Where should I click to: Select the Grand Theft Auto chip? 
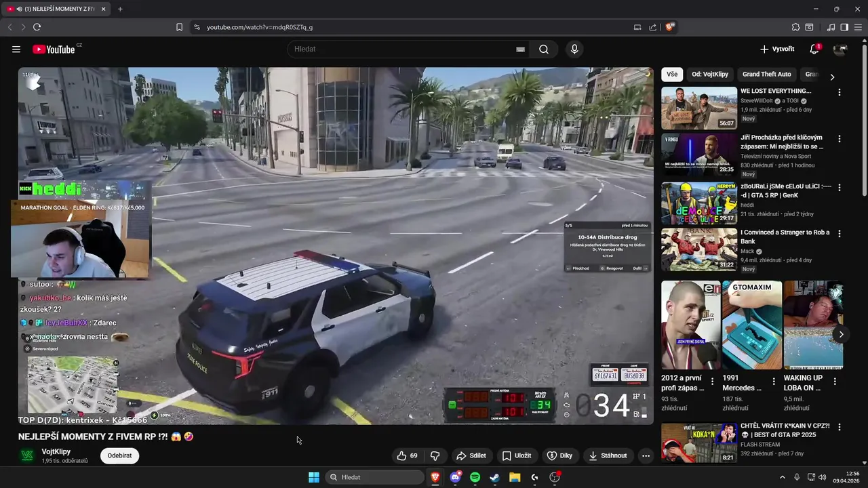(x=766, y=74)
